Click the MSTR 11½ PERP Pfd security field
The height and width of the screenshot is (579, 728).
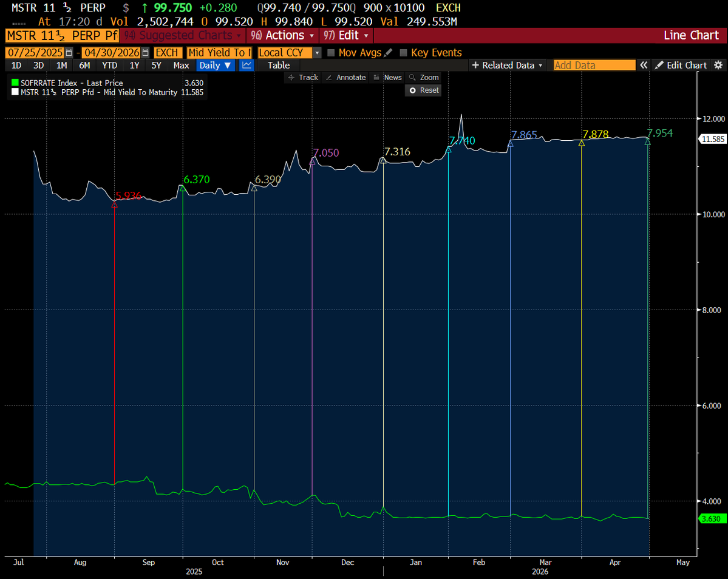pos(62,35)
